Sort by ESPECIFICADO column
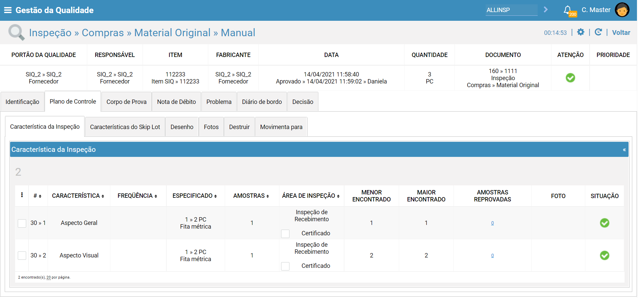644x298 pixels. point(195,196)
